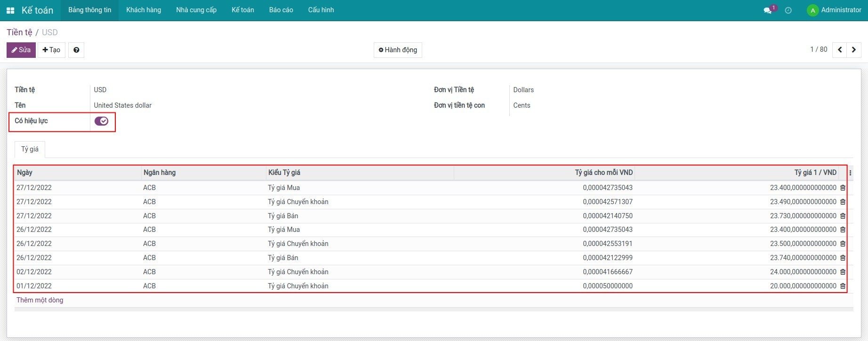Open the conversations chat icon
868x341 pixels.
coord(767,10)
